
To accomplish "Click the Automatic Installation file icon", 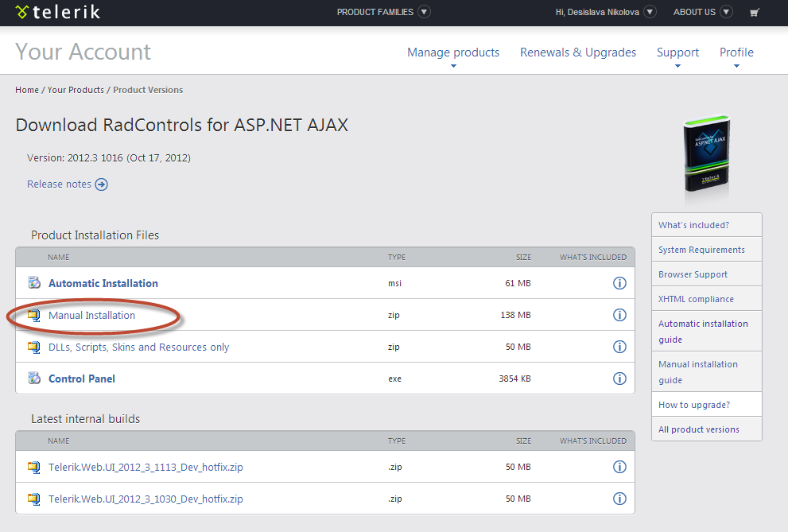I will 34,283.
